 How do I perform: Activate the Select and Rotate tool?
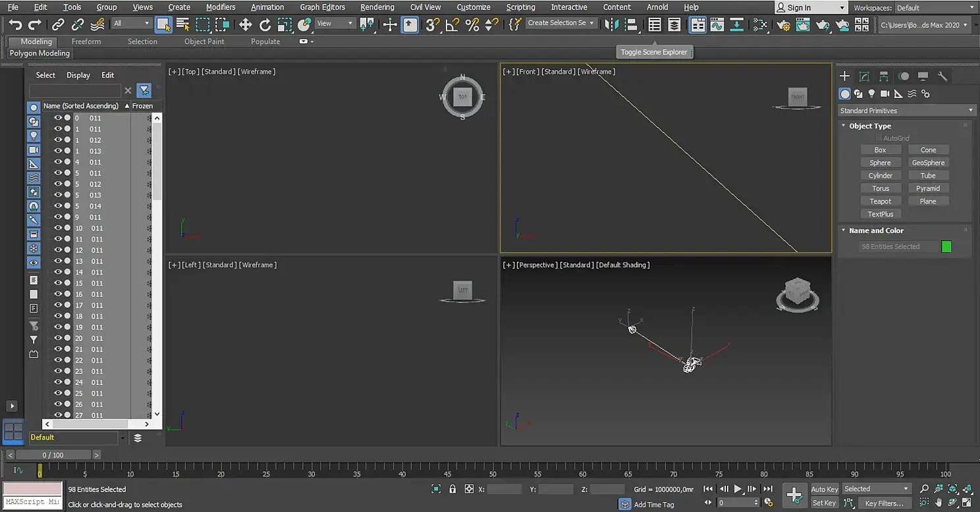point(265,25)
